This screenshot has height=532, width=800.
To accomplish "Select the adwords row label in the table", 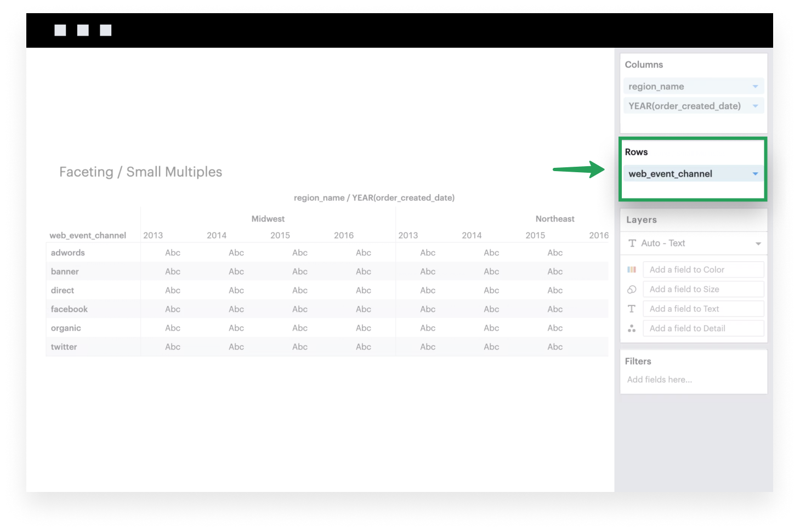I will click(x=67, y=252).
